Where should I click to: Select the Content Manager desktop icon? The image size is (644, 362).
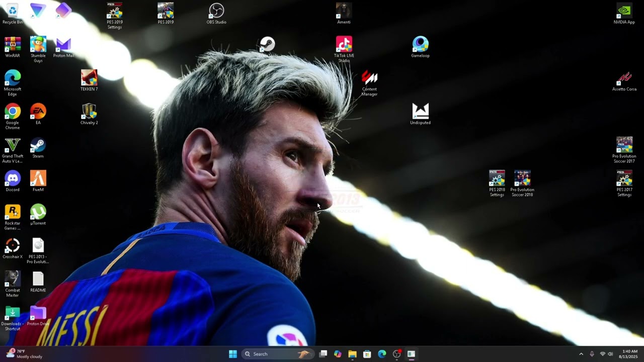(x=369, y=83)
